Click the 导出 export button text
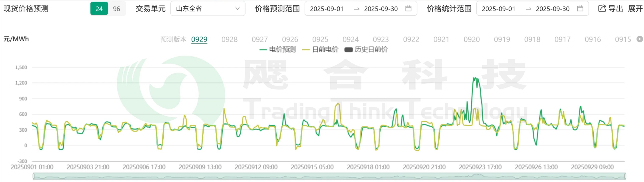 coord(616,9)
